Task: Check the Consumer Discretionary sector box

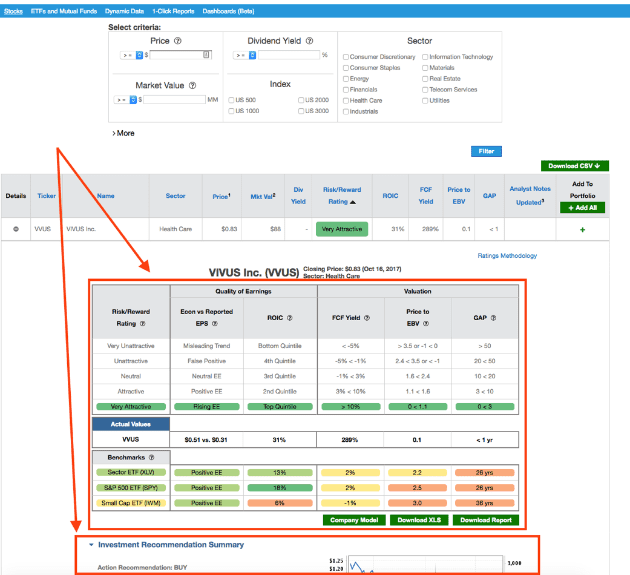Action: point(346,57)
